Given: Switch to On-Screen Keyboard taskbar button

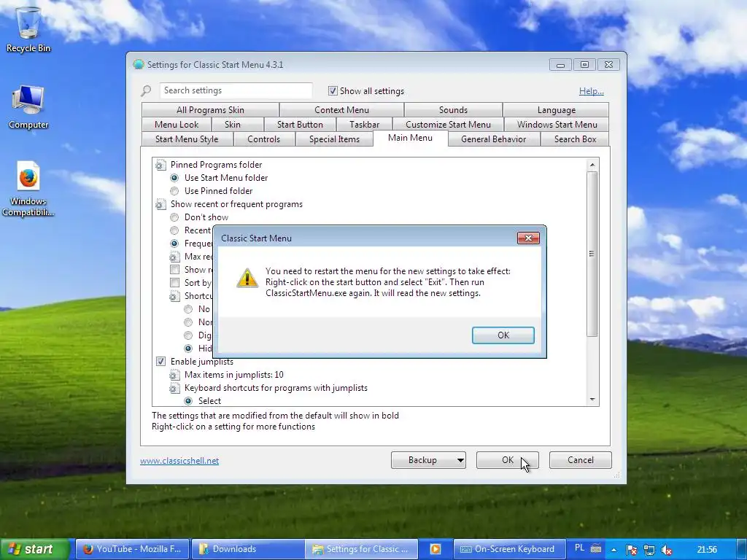Looking at the screenshot, I should (x=509, y=549).
